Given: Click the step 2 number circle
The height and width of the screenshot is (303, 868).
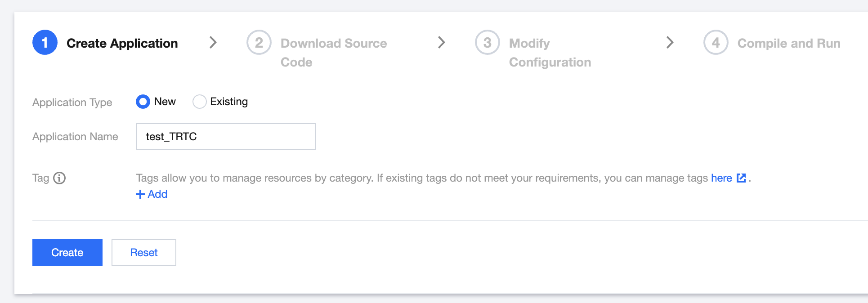Looking at the screenshot, I should (x=259, y=43).
